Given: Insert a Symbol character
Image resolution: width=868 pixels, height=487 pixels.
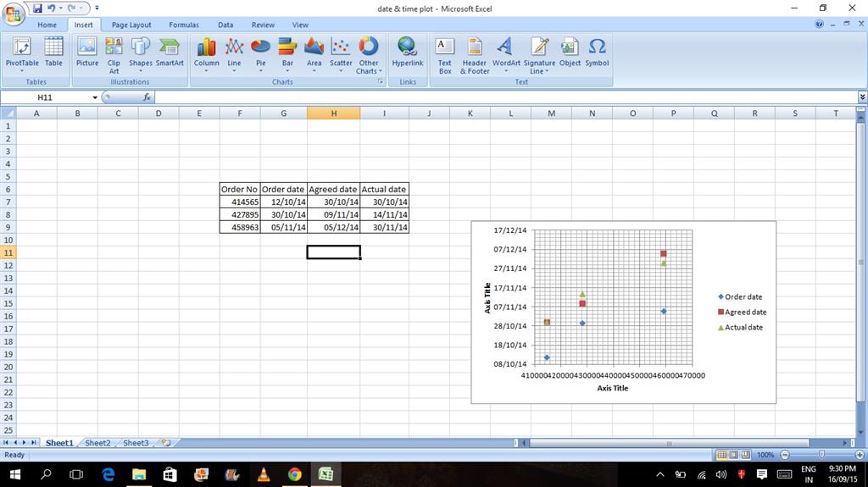Looking at the screenshot, I should click(x=597, y=53).
